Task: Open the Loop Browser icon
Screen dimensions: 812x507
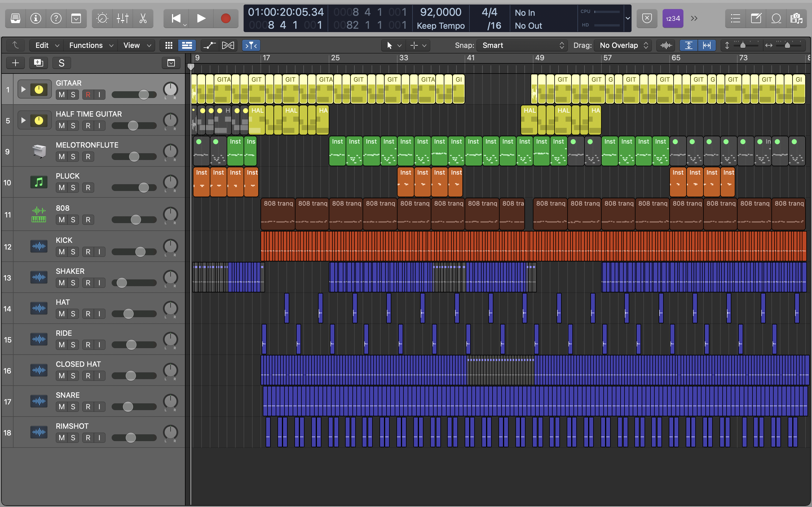Action: [776, 18]
